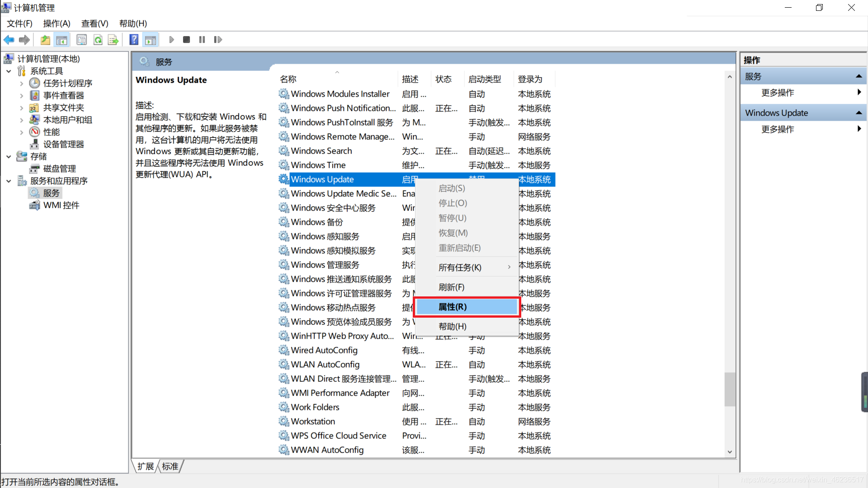Open the 查看(V) menu
Viewport: 868px width, 488px height.
[x=94, y=23]
